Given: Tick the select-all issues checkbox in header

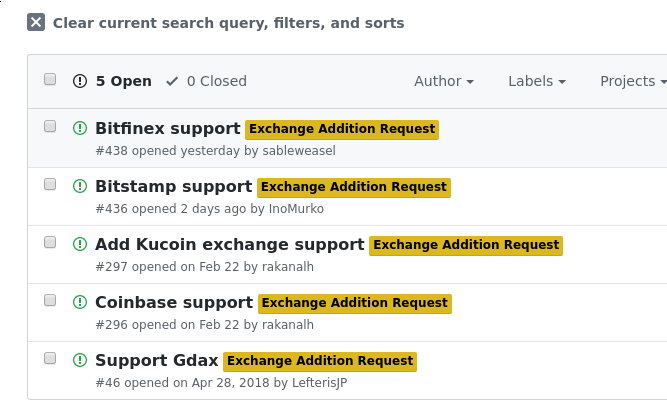Looking at the screenshot, I should (50, 79).
